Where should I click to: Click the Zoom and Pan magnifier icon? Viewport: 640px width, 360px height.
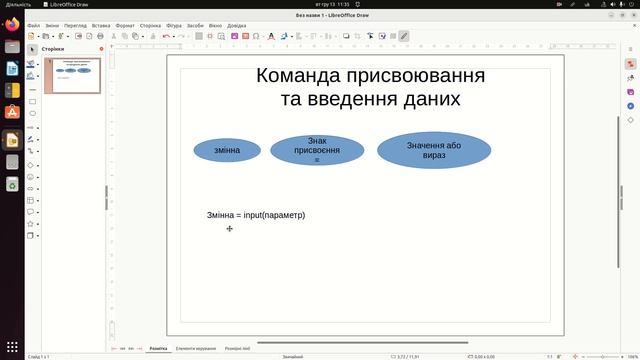[x=221, y=36]
